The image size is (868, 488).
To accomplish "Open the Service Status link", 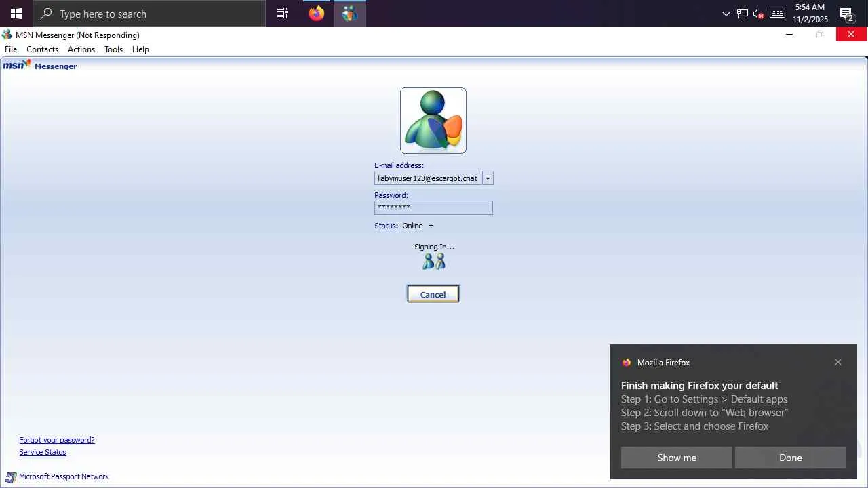I will pos(43,452).
